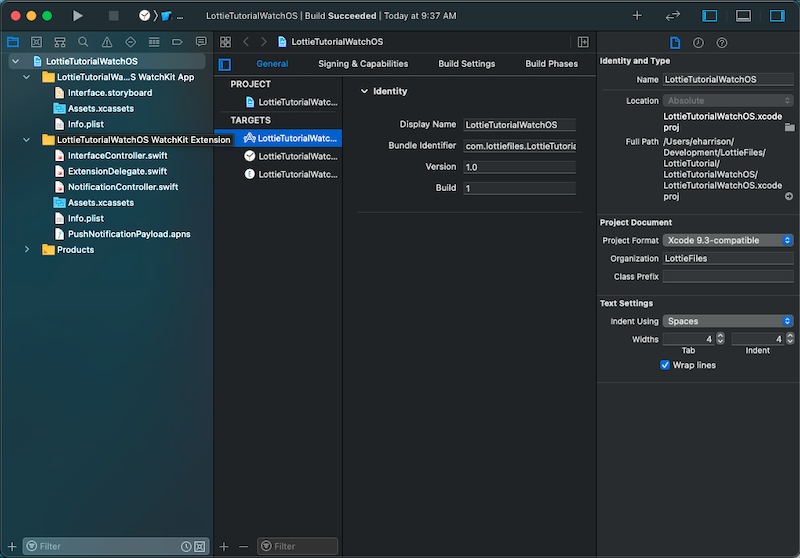The height and width of the screenshot is (558, 800).
Task: Go forward in editor history
Action: tap(263, 42)
